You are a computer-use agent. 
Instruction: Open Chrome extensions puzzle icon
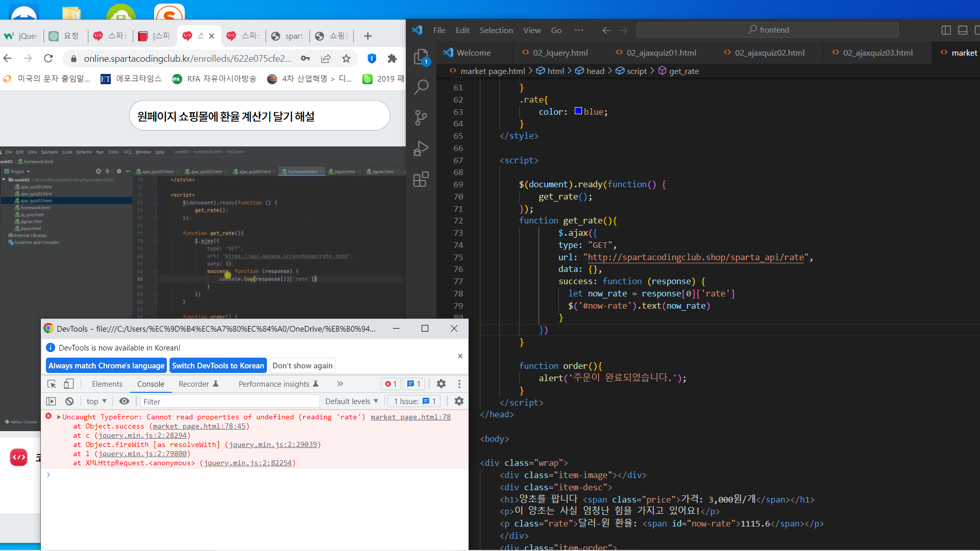[x=392, y=58]
